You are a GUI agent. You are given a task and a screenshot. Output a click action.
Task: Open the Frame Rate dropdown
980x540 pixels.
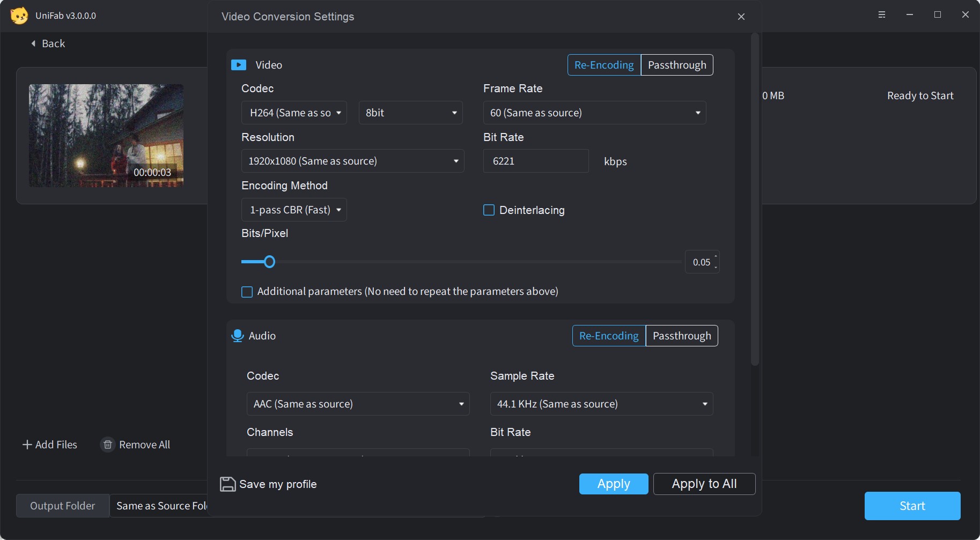(594, 113)
